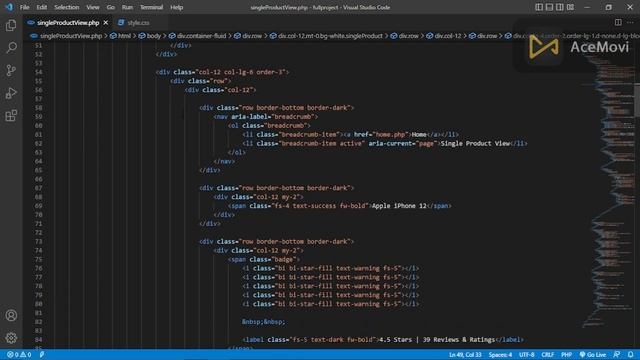Image resolution: width=640 pixels, height=360 pixels.
Task: Open the View menu
Action: tap(93, 7)
